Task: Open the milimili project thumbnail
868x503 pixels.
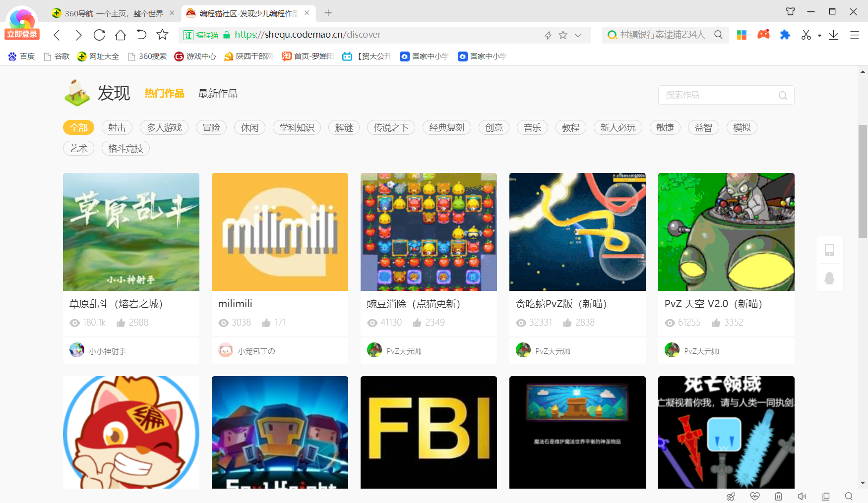Action: click(x=280, y=232)
